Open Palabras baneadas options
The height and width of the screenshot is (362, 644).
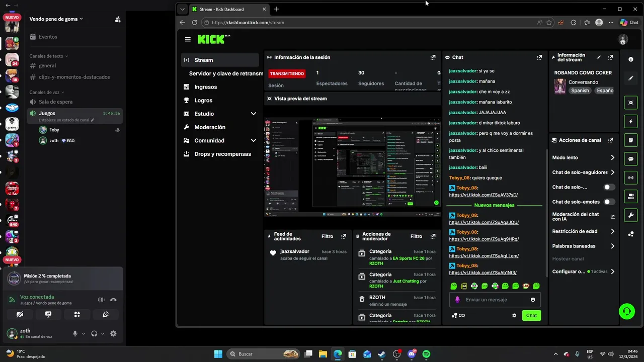(584, 246)
